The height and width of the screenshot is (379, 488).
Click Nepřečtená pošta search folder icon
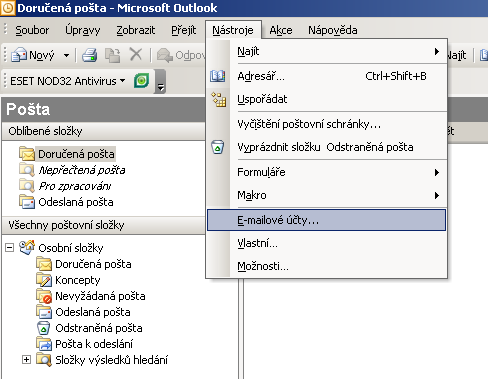point(27,170)
